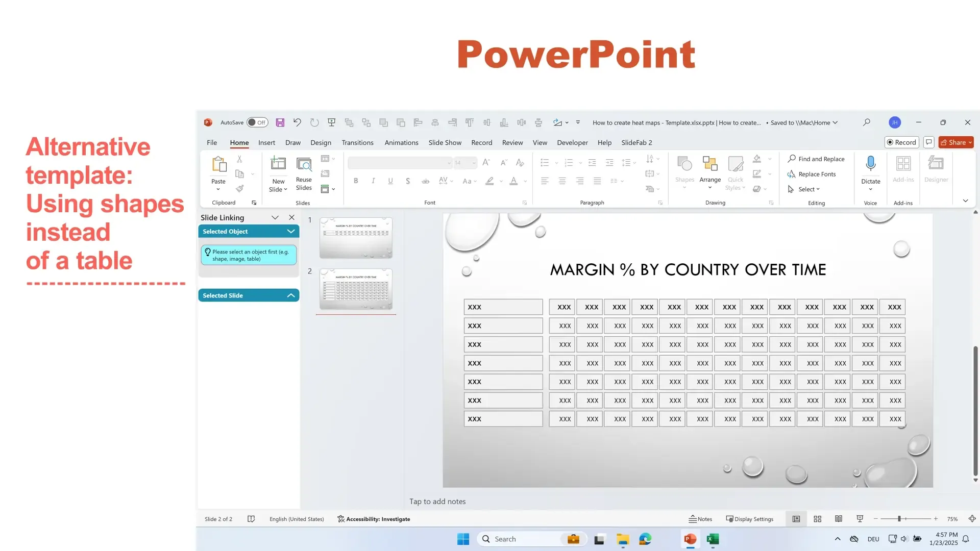Open the Comments pane icon
Image resolution: width=980 pixels, height=551 pixels.
pos(929,142)
